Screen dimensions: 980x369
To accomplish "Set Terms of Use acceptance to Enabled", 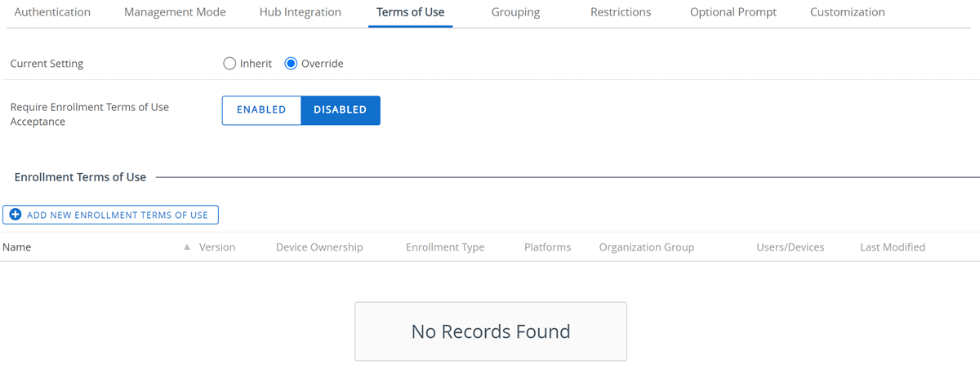I will 261,110.
